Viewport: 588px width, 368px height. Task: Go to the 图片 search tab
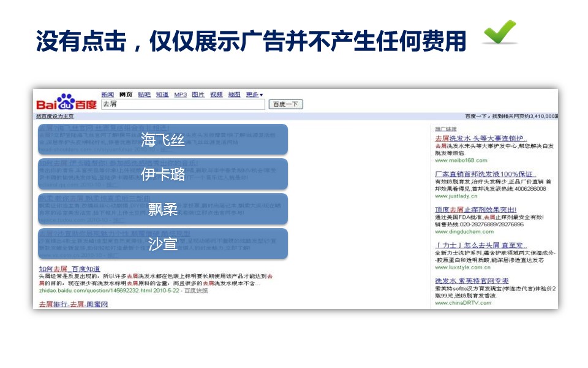pos(198,94)
